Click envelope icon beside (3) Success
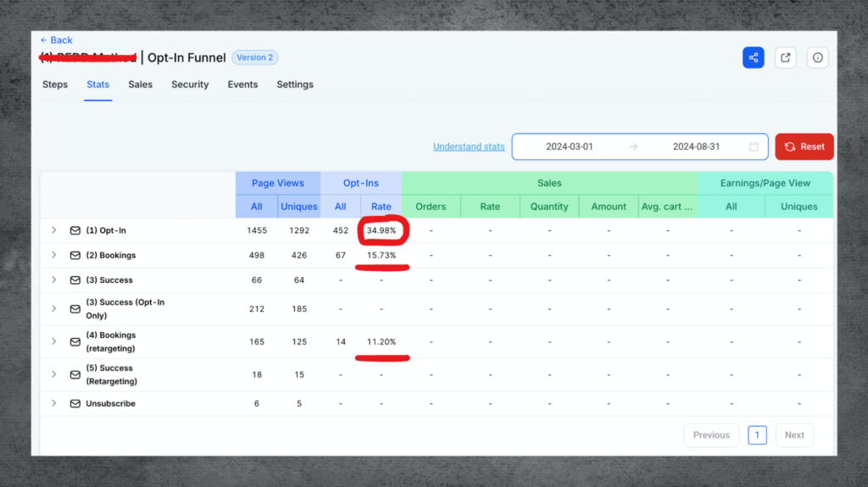The height and width of the screenshot is (487, 868). coord(75,280)
